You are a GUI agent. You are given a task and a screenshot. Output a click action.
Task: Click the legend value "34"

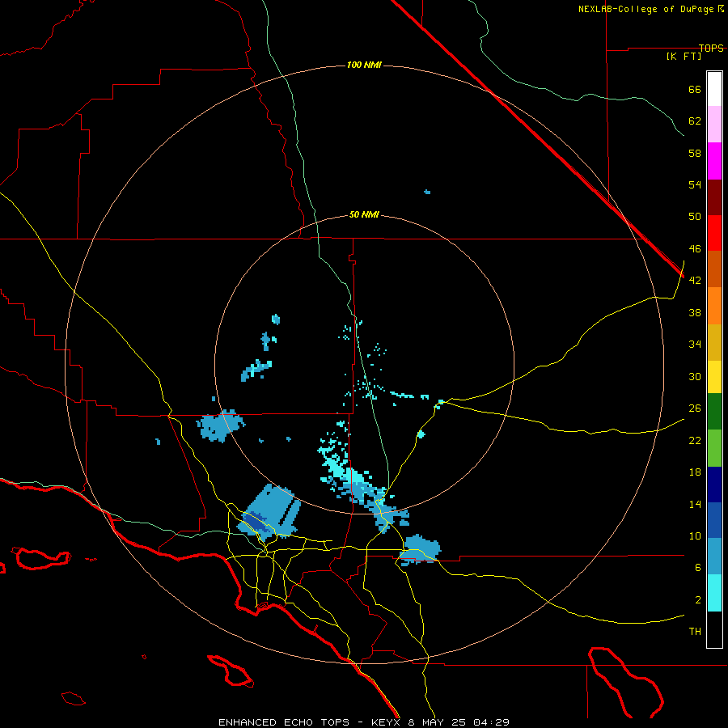[695, 344]
